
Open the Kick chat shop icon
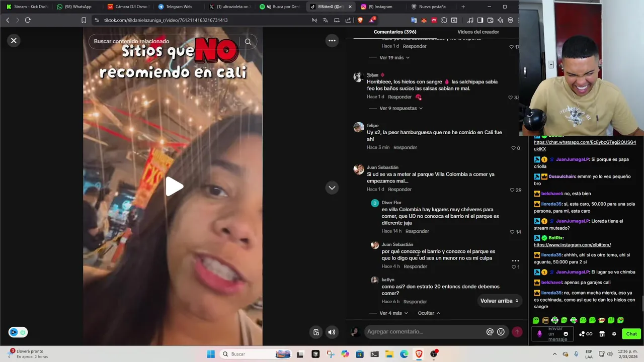[602, 334]
